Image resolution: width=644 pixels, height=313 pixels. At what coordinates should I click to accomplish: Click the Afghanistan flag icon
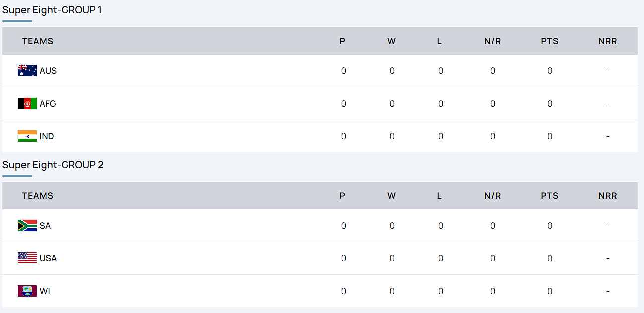coord(27,104)
